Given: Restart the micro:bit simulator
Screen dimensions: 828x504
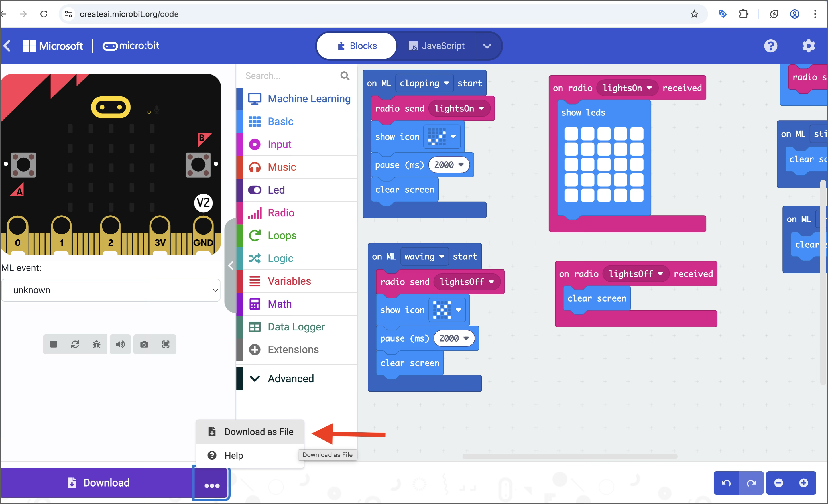Looking at the screenshot, I should click(x=75, y=344).
